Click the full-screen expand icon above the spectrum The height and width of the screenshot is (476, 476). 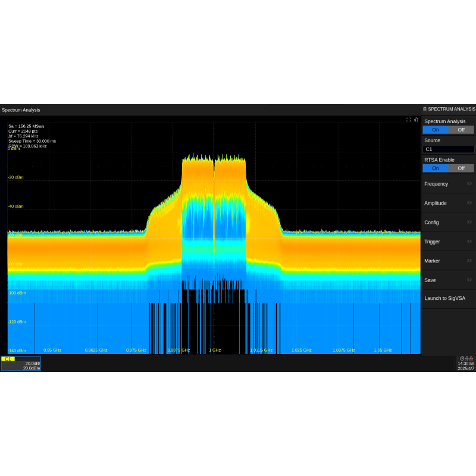pyautogui.click(x=409, y=120)
